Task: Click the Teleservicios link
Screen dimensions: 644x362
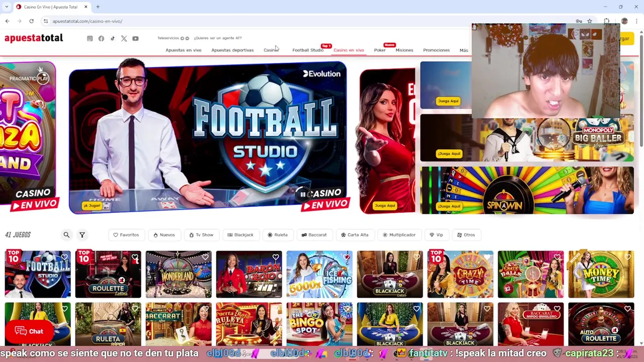Action: pos(168,38)
